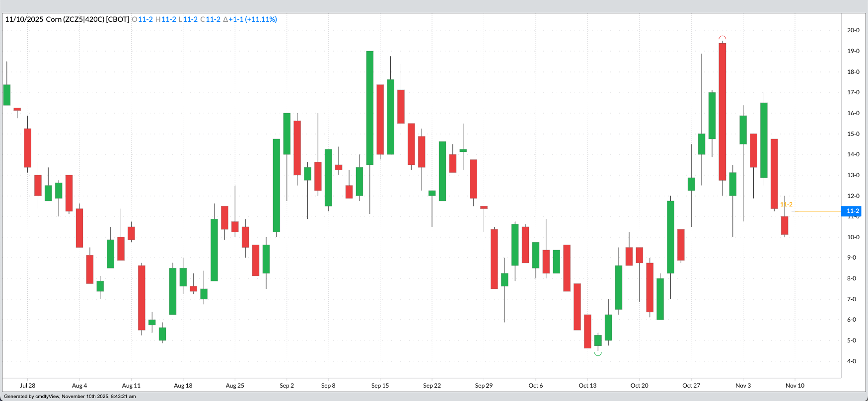
Task: Click the [CBOT] exchange label in header
Action: pyautogui.click(x=118, y=19)
